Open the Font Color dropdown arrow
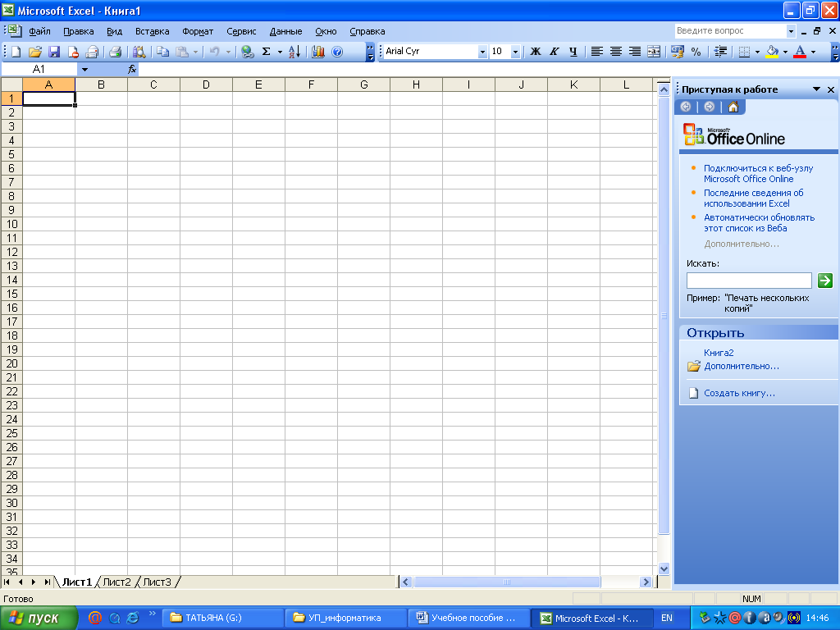Image resolution: width=840 pixels, height=630 pixels. tap(813, 52)
